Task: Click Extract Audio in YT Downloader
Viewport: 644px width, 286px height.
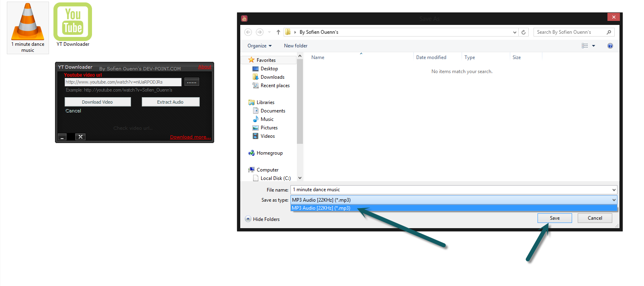Action: pyautogui.click(x=170, y=102)
